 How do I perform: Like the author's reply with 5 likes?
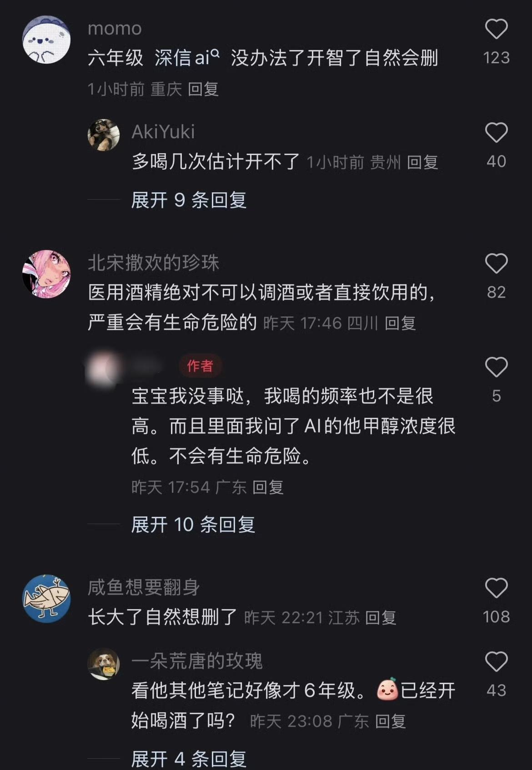[x=496, y=367]
